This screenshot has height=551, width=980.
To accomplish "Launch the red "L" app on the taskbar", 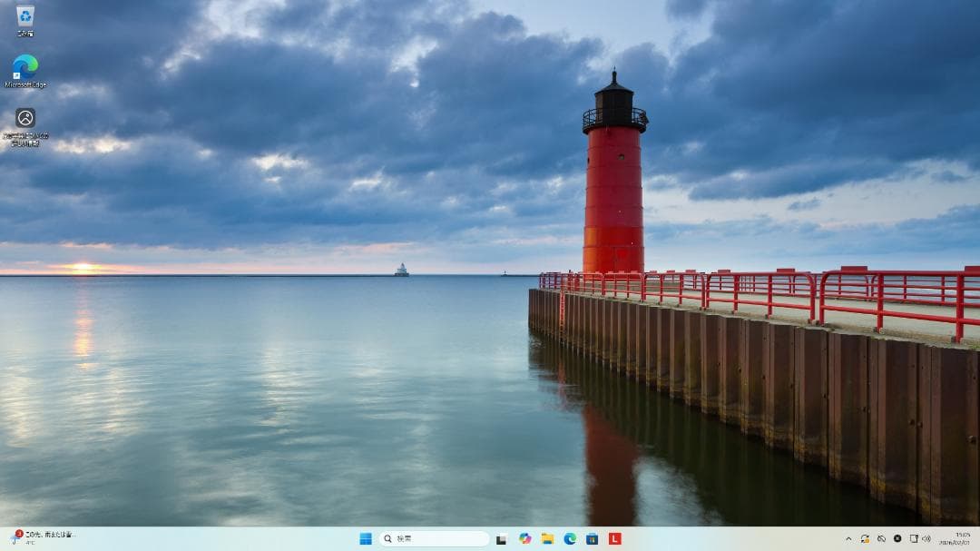I will [613, 538].
